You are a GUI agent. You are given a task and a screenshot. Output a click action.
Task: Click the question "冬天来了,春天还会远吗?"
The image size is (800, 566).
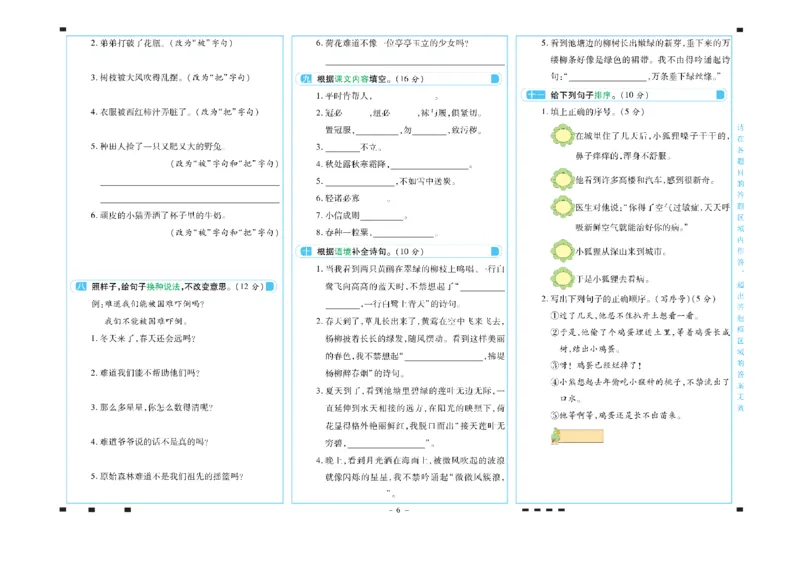tap(148, 338)
